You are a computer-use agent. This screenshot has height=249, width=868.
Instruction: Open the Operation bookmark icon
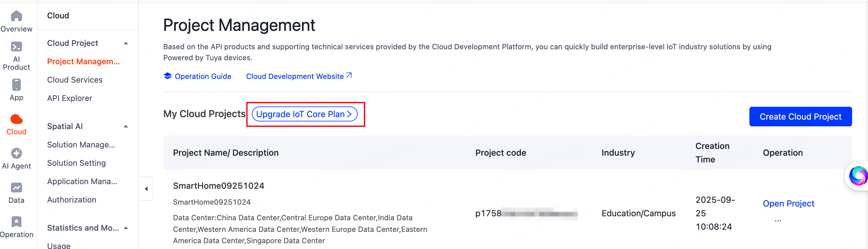16,222
